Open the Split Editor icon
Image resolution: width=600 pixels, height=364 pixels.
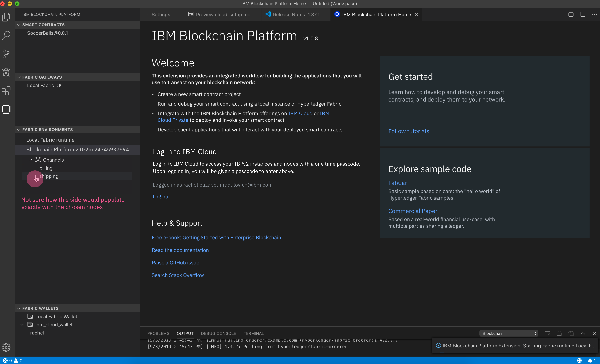pyautogui.click(x=583, y=14)
